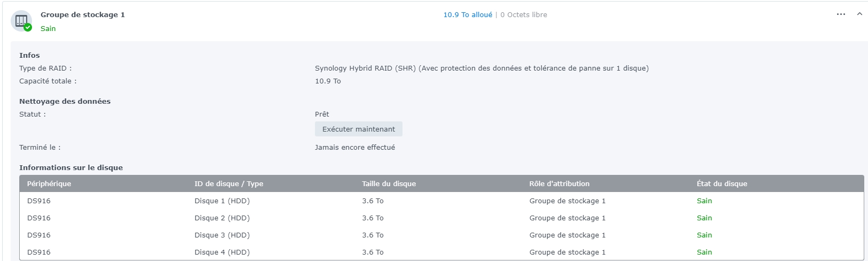Click the Taille du disque column header
Image resolution: width=868 pixels, height=261 pixels.
389,183
